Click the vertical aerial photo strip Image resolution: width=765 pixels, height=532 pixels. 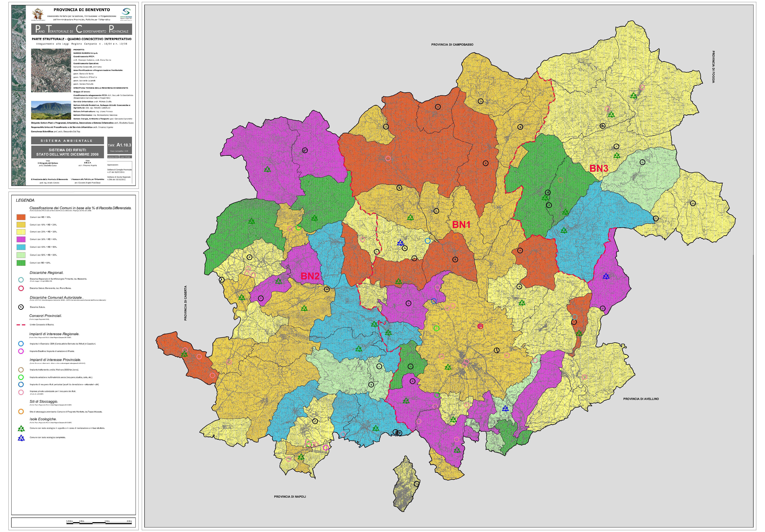click(x=19, y=95)
